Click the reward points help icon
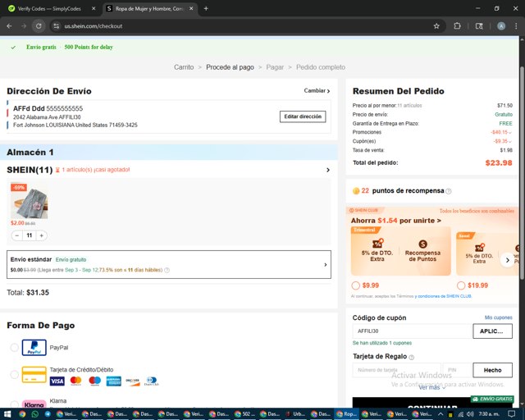This screenshot has width=525, height=420. pos(449,191)
